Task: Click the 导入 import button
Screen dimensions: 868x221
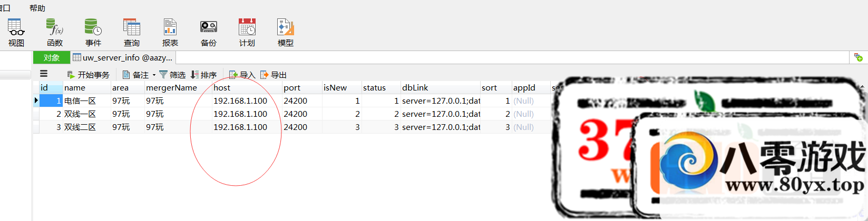Action: coord(242,75)
